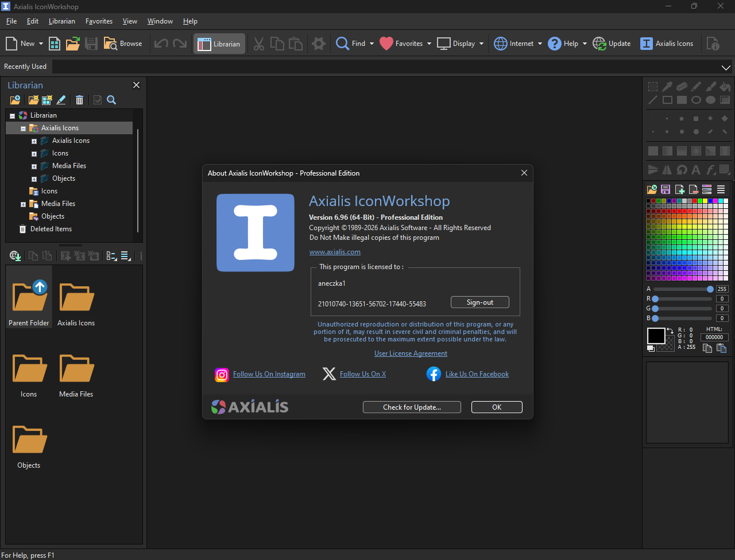Screen dimensions: 735x560
Task: Toggle the Librarian panel button in the toolbar
Action: click(x=219, y=44)
